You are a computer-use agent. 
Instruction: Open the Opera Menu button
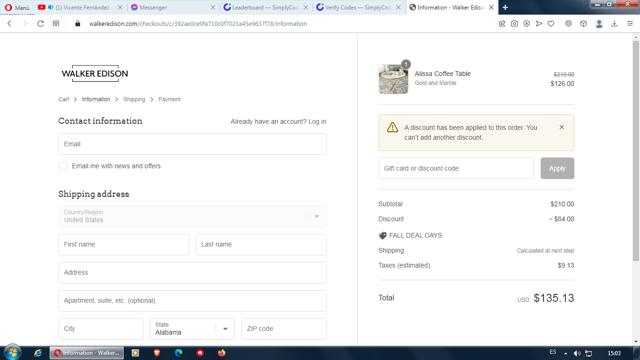(17, 7)
